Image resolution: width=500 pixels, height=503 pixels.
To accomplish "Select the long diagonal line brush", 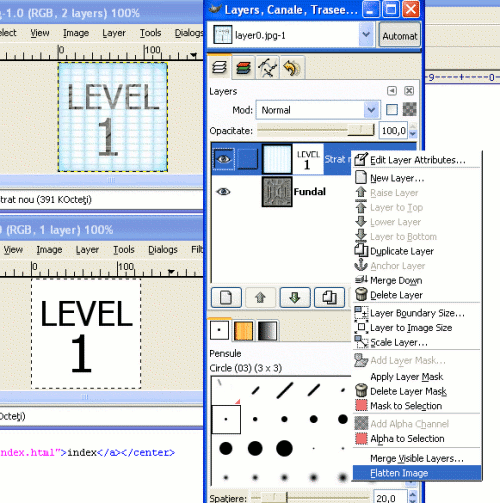I will point(284,390).
